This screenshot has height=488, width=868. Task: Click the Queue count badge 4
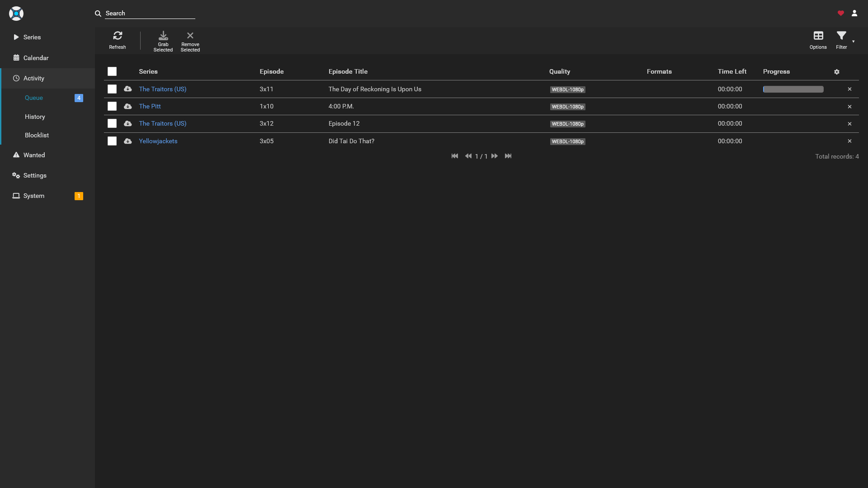click(79, 98)
